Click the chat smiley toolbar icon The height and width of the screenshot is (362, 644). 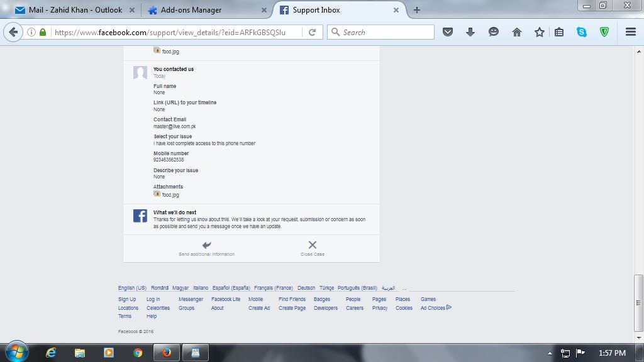493,32
